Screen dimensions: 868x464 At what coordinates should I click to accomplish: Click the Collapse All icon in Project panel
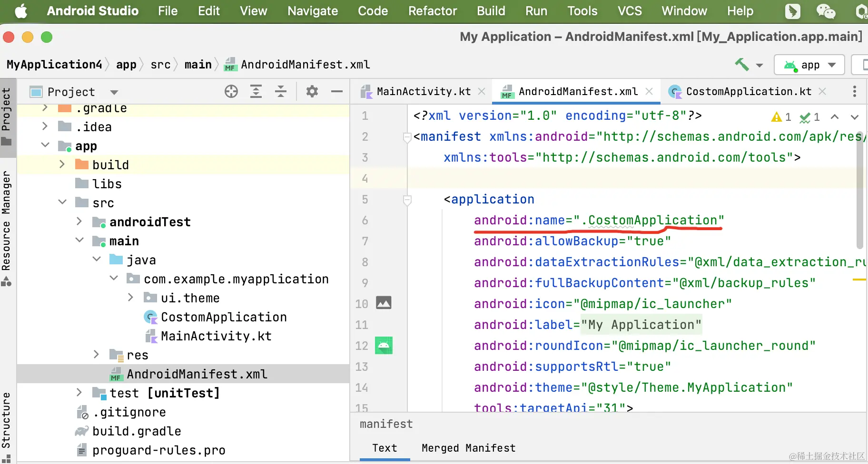click(281, 91)
